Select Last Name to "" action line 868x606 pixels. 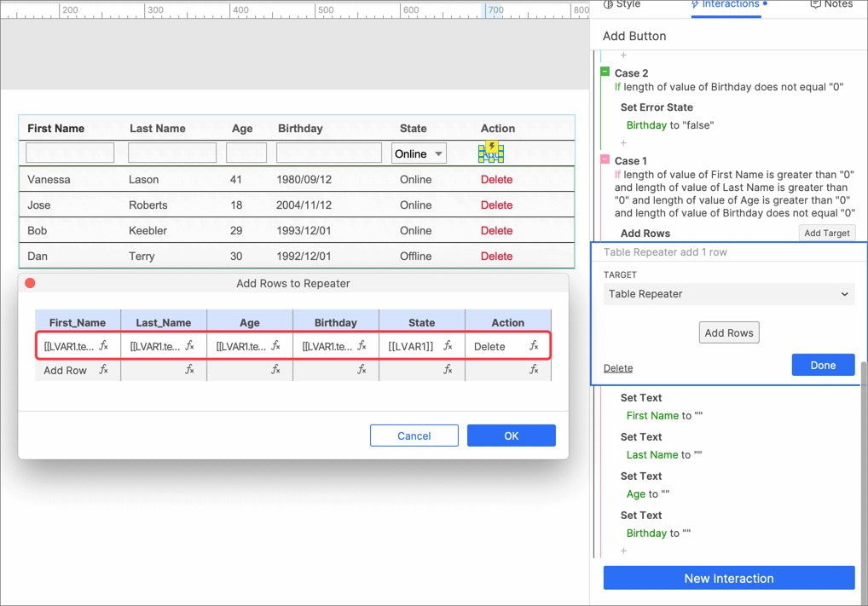click(663, 455)
